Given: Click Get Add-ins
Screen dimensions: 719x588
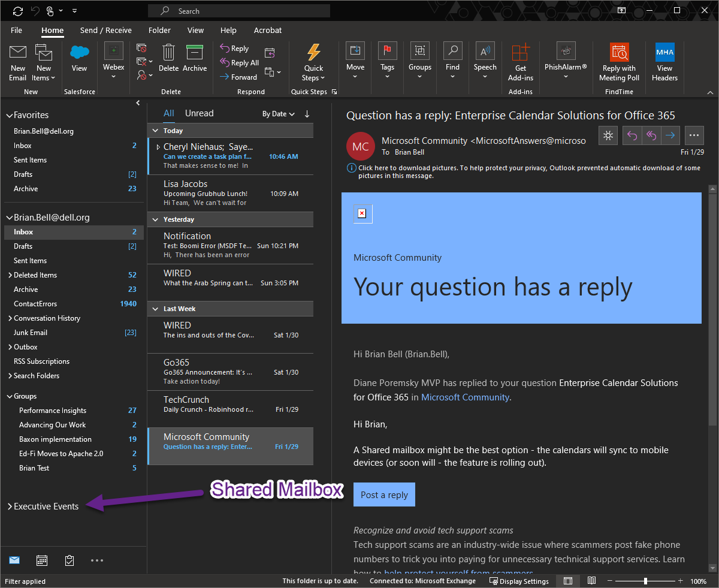Looking at the screenshot, I should pos(520,63).
